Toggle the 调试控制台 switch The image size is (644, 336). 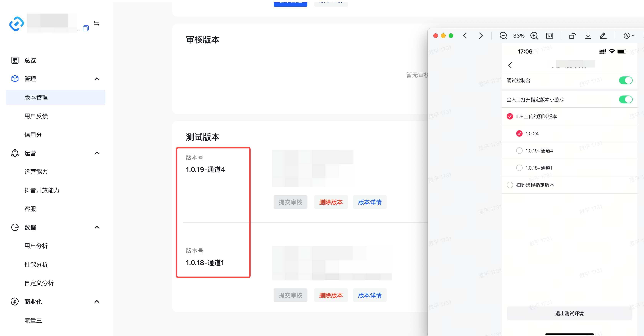point(626,80)
